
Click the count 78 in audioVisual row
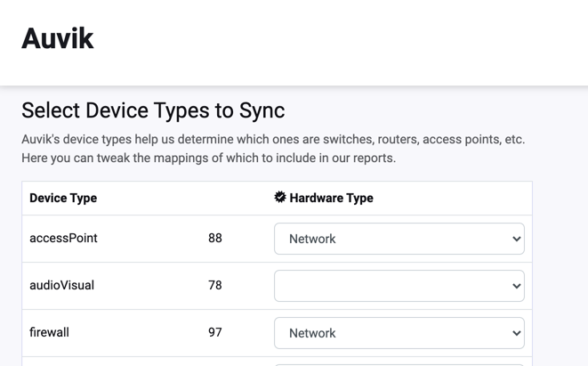215,285
